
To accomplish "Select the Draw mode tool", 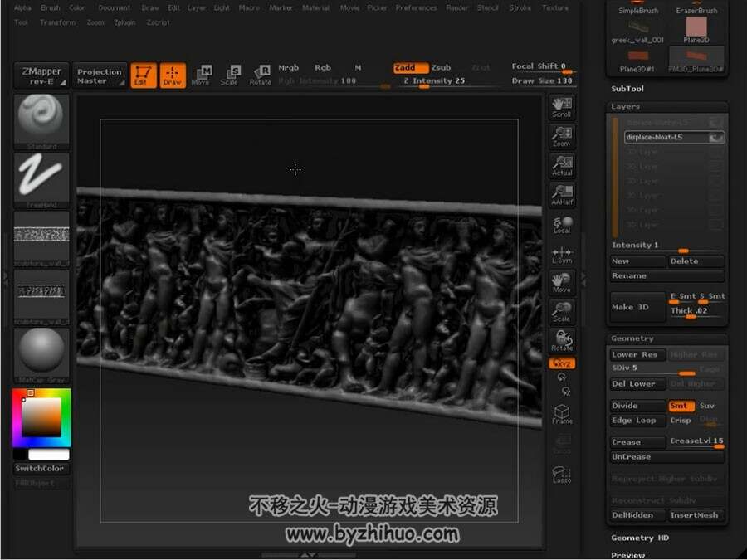I will click(173, 75).
